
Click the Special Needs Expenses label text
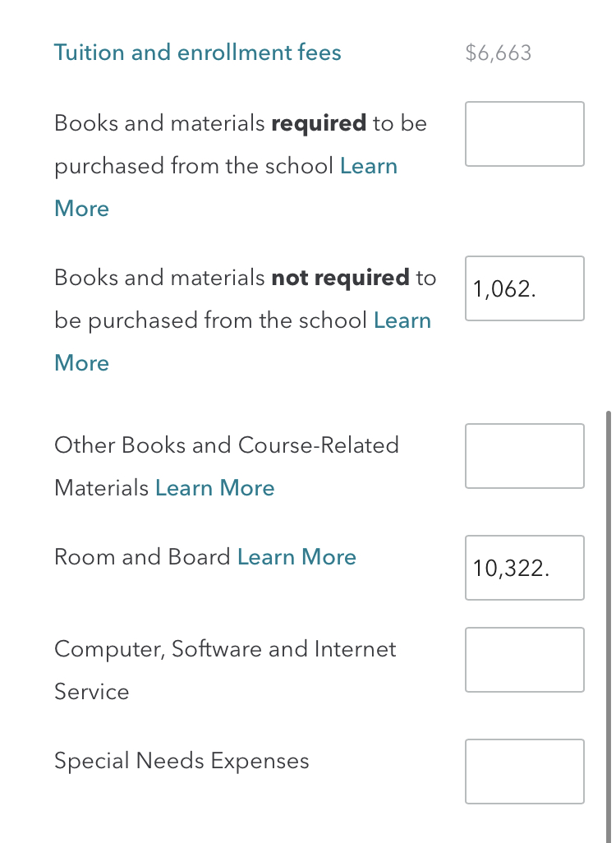[x=182, y=762]
